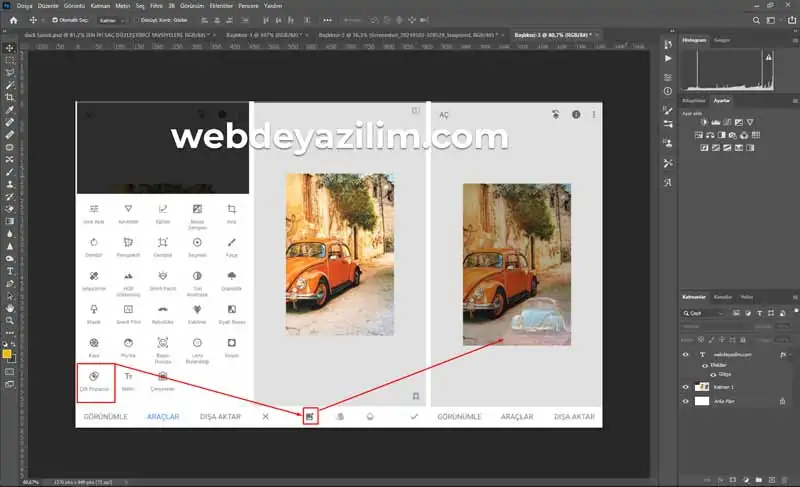Click the histogram cache warning triangle

click(x=769, y=58)
